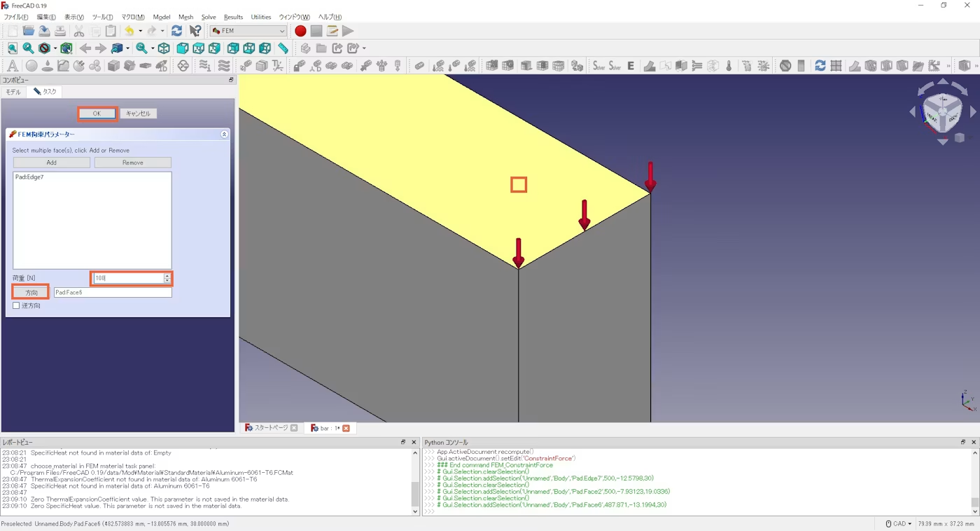Click the gray Stop macro square icon
This screenshot has width=980, height=531.
point(316,31)
